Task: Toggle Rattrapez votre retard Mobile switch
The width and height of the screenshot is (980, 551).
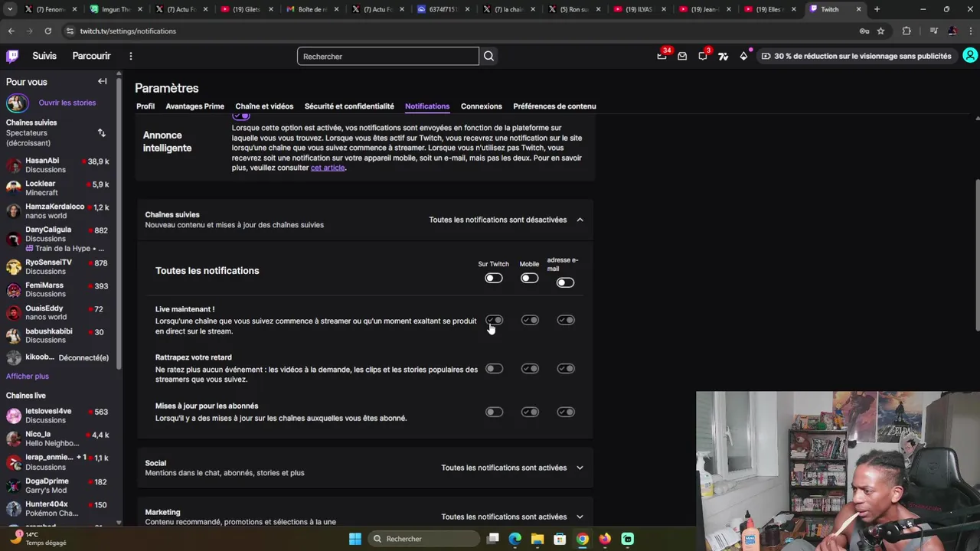Action: [x=530, y=369]
